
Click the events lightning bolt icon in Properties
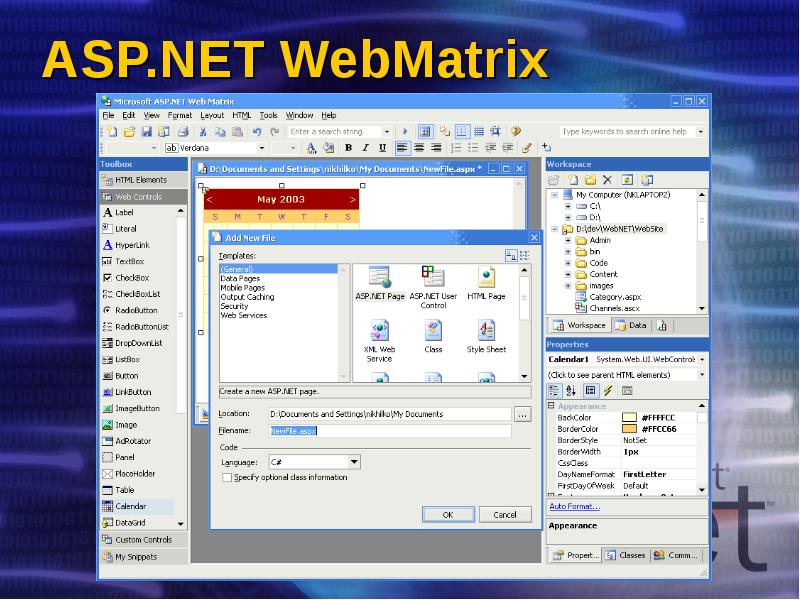(608, 391)
